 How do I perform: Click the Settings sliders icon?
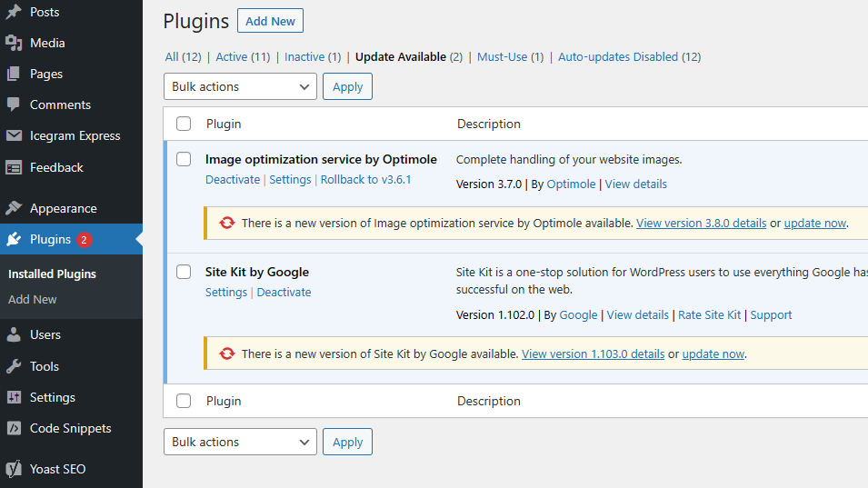(14, 397)
